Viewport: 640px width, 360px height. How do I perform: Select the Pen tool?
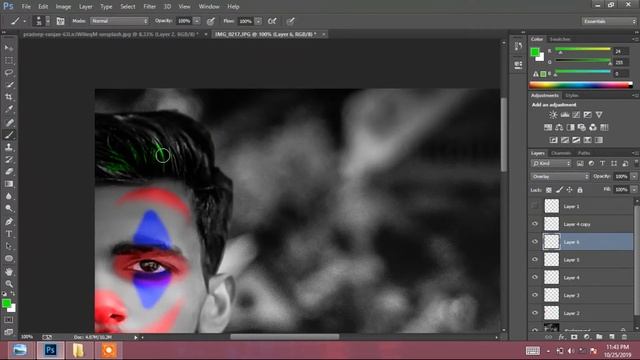(9, 222)
